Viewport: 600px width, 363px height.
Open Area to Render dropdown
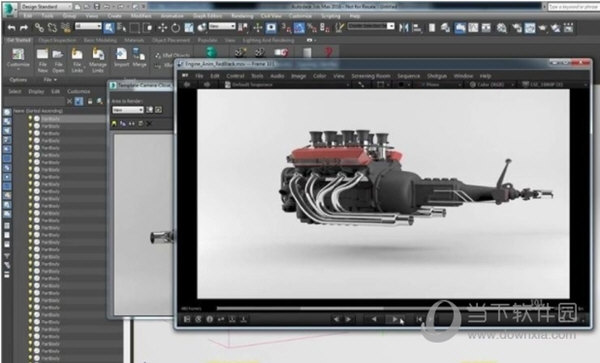tap(128, 110)
